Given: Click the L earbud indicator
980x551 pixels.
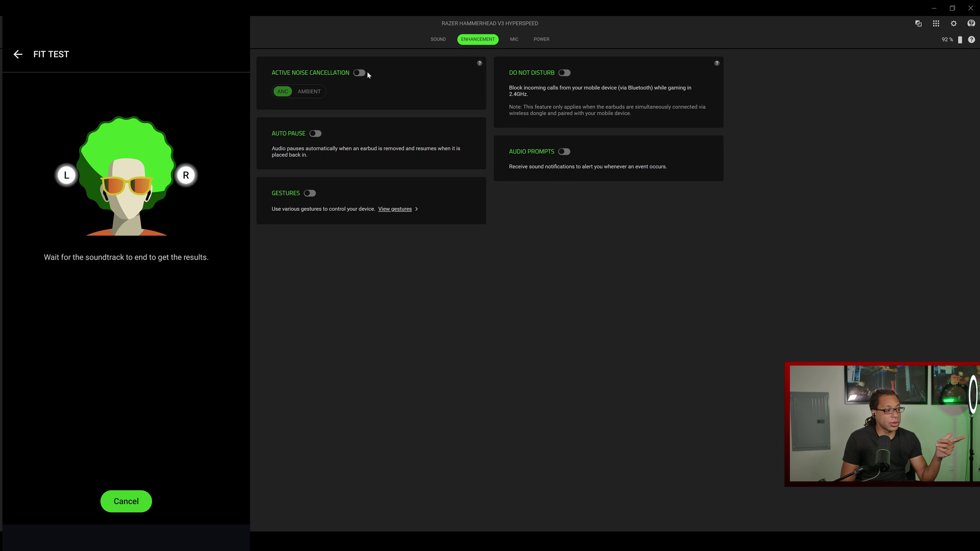Looking at the screenshot, I should point(66,175).
